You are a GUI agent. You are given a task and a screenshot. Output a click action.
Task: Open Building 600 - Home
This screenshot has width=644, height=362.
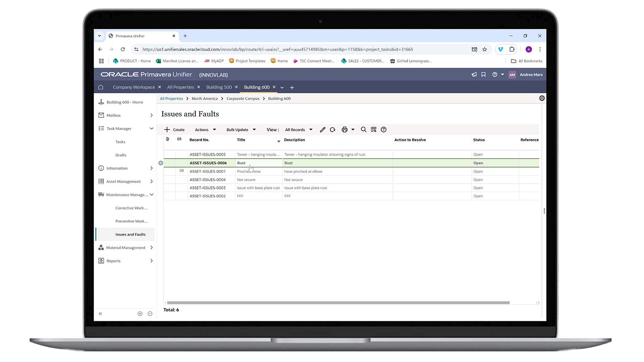point(125,102)
